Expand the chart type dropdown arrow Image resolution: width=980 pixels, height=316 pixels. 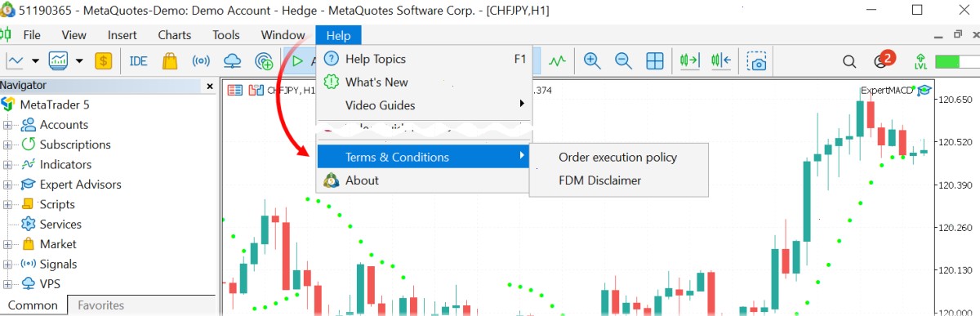point(35,60)
